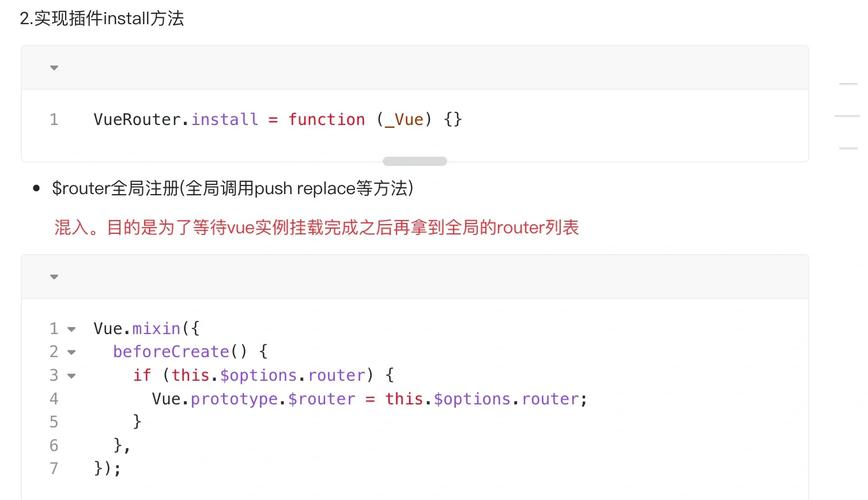Jump to the third outline marker on the right
Screen dimensions: 868x500
point(847,148)
